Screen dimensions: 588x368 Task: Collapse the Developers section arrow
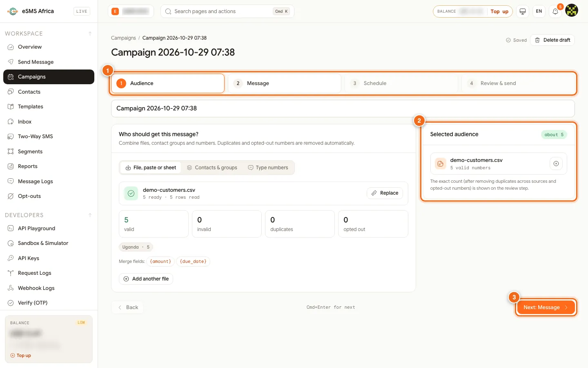click(x=90, y=215)
